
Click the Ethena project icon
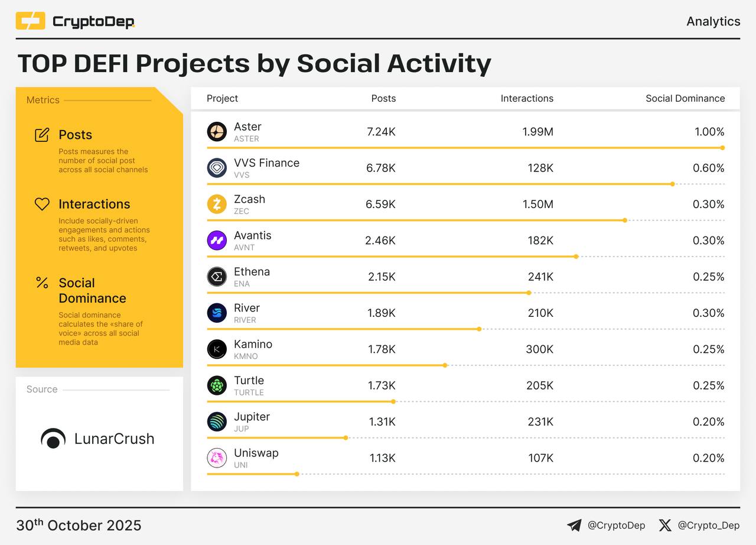tap(217, 277)
